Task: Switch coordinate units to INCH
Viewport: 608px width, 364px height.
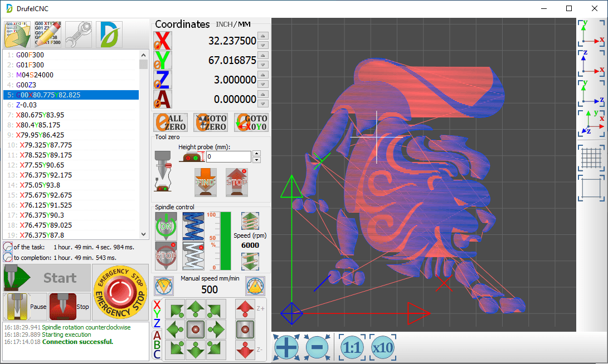Action: coord(223,24)
